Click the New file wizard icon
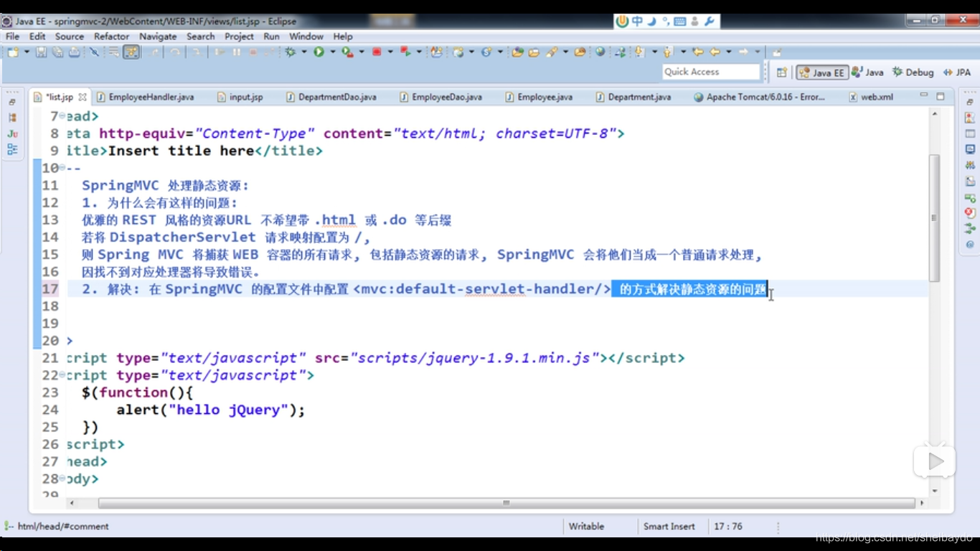This screenshot has height=551, width=980. click(x=13, y=52)
